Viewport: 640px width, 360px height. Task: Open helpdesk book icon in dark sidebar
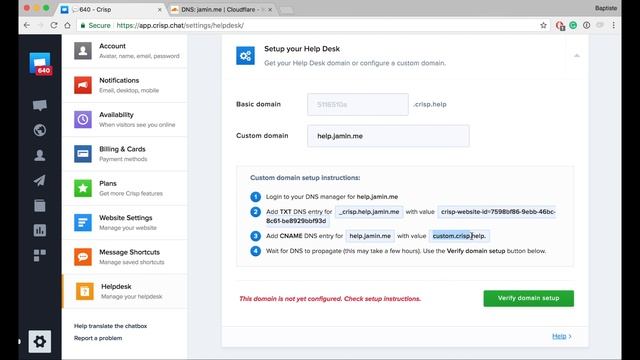coord(40,205)
